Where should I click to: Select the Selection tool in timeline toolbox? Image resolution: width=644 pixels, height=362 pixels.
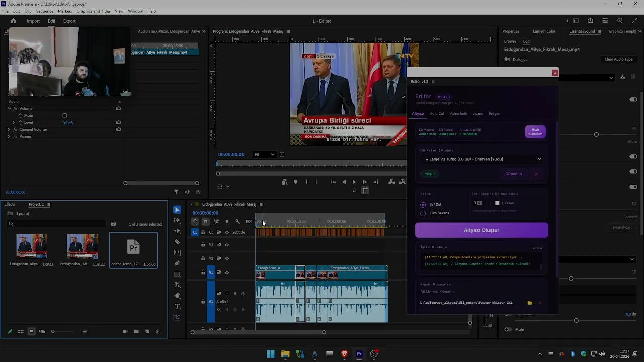177,210
